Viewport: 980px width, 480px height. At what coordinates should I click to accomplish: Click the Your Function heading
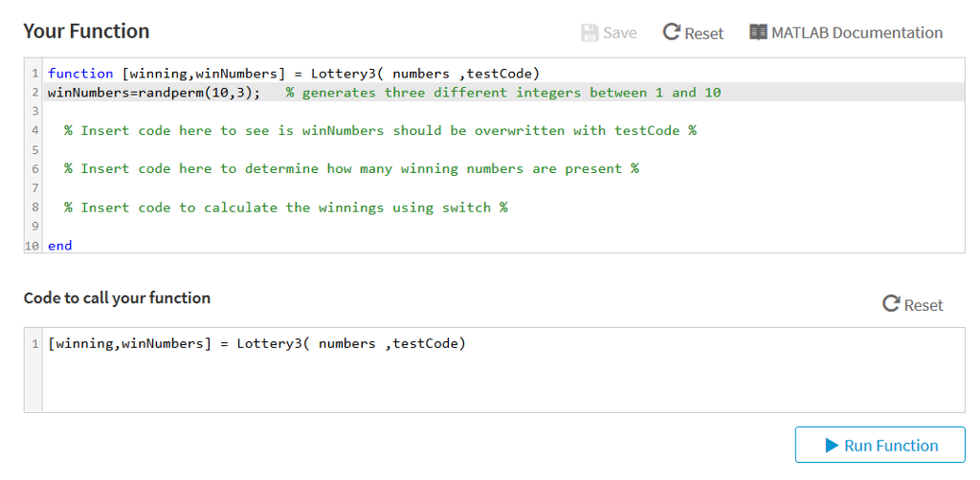tap(86, 32)
